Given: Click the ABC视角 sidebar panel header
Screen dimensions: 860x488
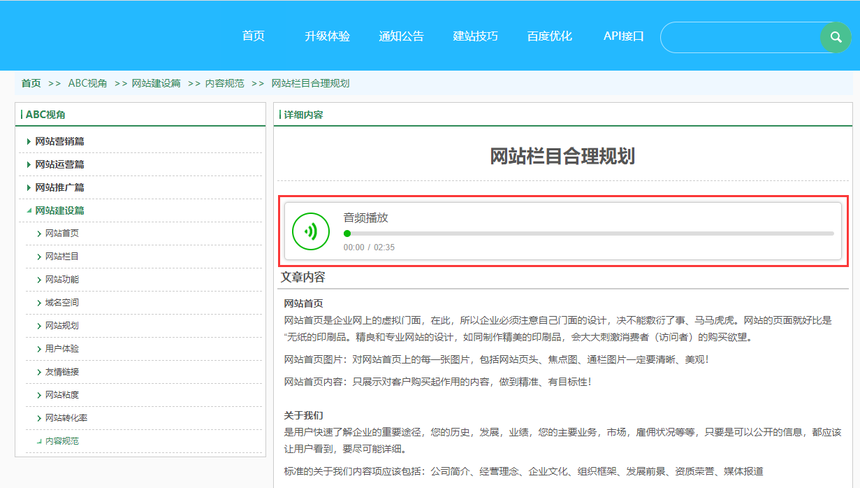Looking at the screenshot, I should coord(46,115).
